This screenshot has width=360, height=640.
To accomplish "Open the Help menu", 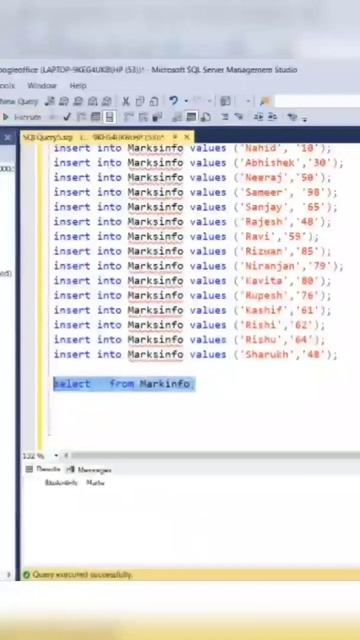I will [78, 86].
